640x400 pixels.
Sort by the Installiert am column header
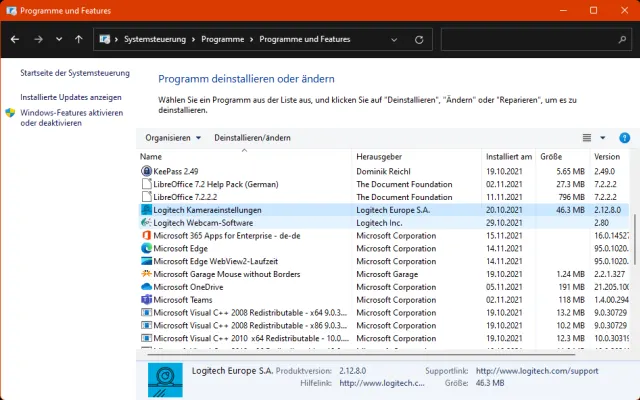pyautogui.click(x=509, y=157)
